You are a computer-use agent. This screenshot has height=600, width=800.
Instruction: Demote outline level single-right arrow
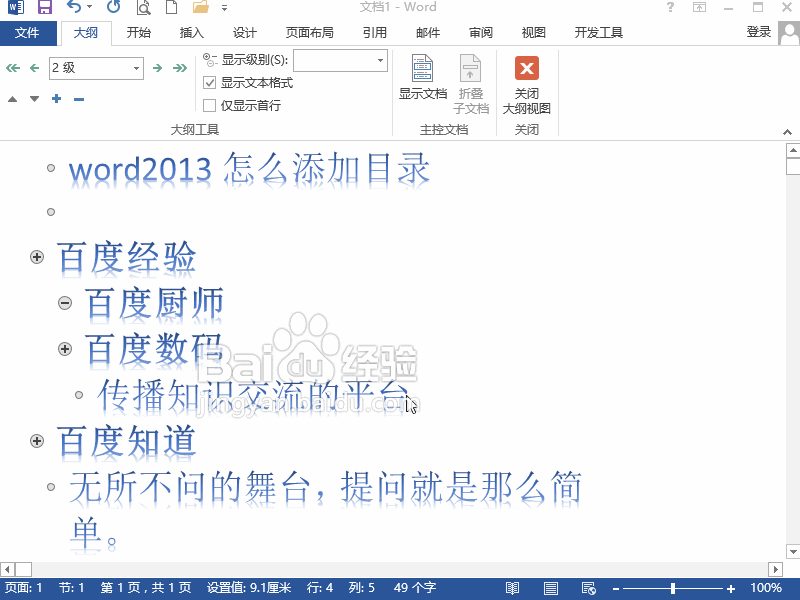[158, 68]
